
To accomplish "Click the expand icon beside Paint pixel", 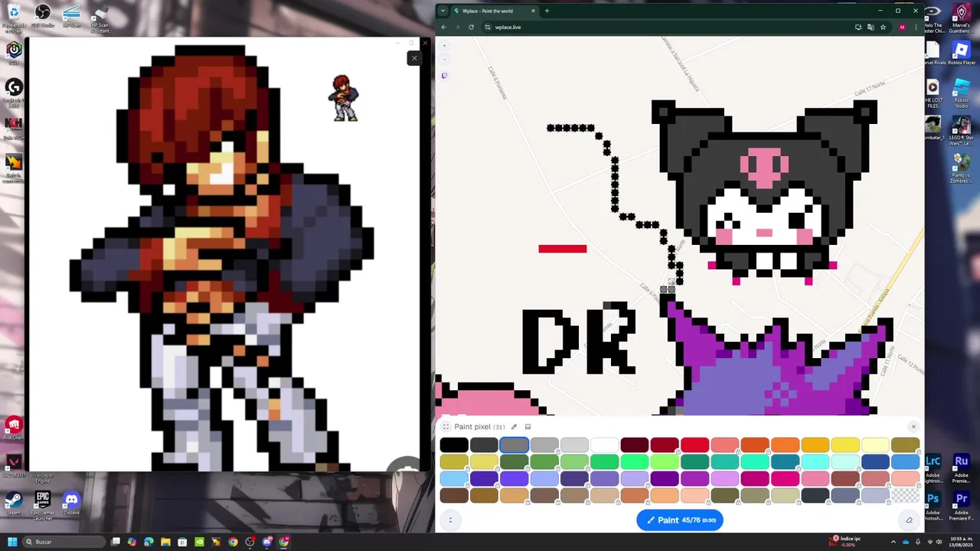I will 446,427.
